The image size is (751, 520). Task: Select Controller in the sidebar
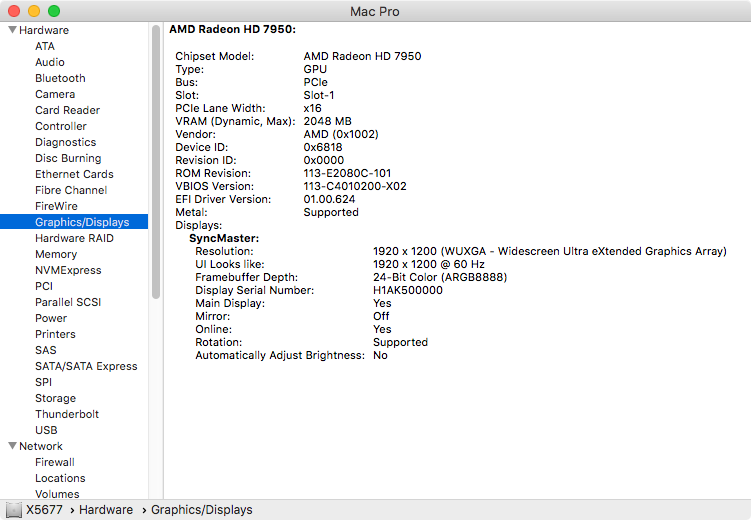(61, 126)
